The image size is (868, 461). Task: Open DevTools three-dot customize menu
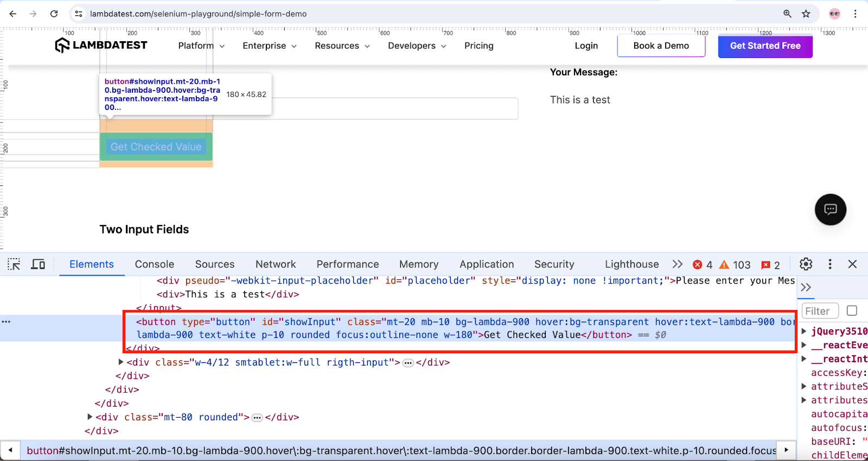point(829,264)
